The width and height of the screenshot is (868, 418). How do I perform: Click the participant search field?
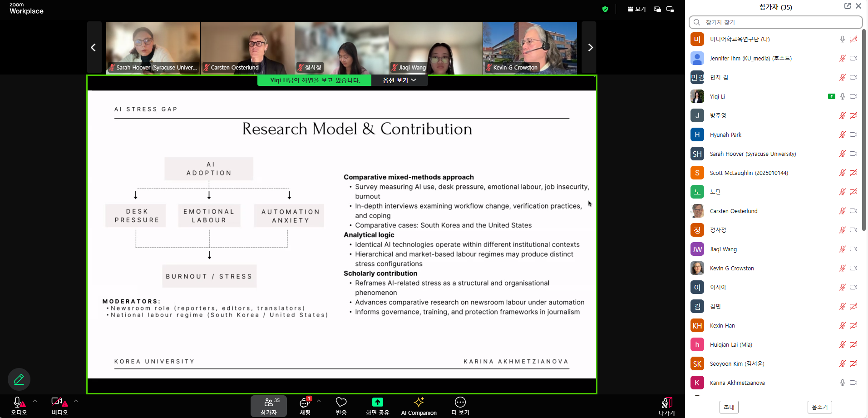(x=775, y=22)
